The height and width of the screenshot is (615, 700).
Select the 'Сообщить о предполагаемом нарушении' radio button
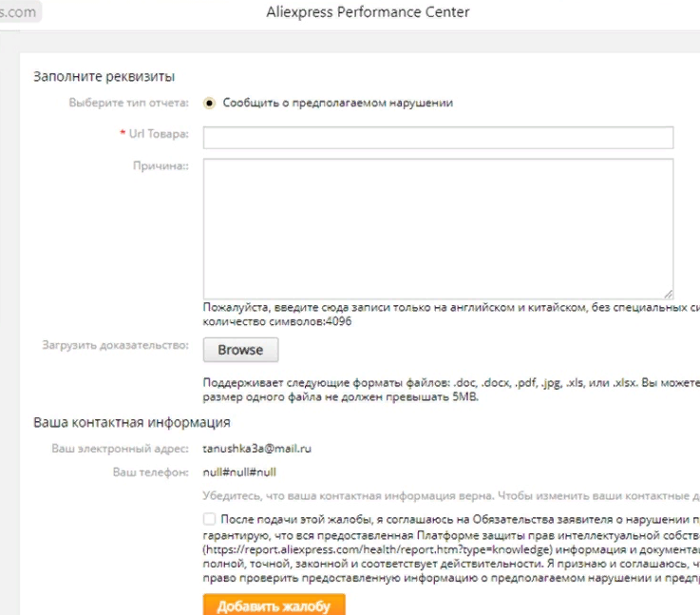point(209,104)
